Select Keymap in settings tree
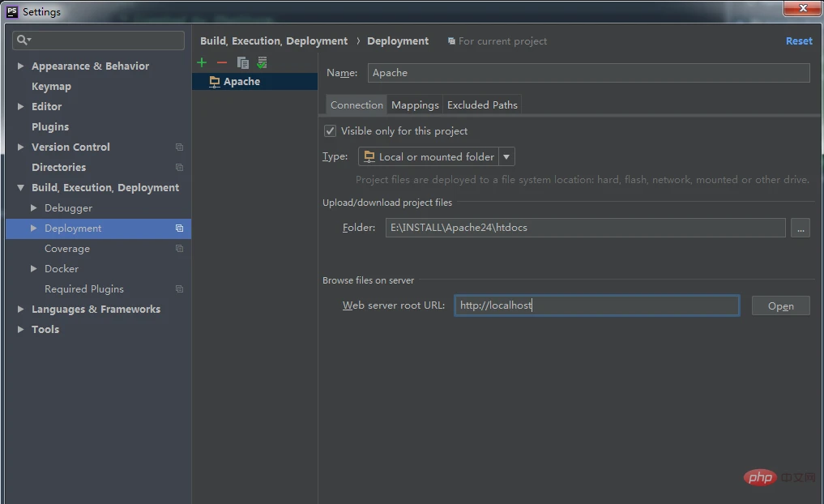 [x=51, y=86]
